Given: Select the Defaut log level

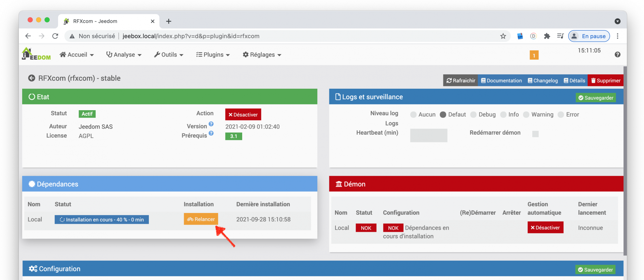Looking at the screenshot, I should tap(443, 115).
